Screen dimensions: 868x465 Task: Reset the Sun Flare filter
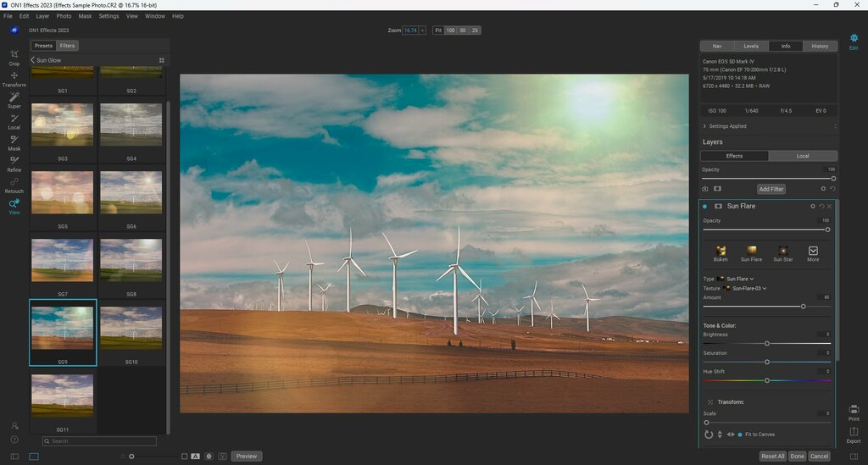click(821, 206)
